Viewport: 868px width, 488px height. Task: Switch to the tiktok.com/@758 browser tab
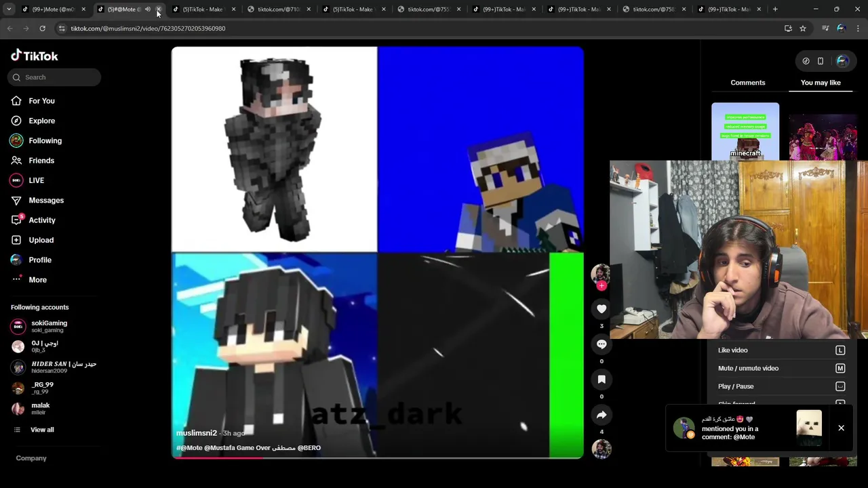pos(654,9)
